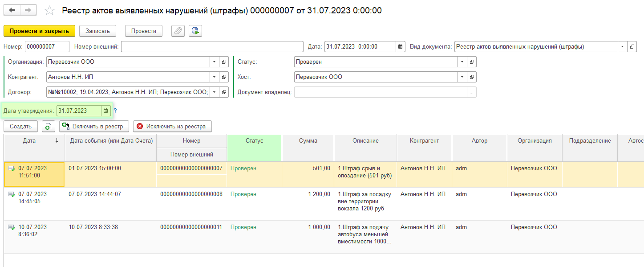Screen dimensions: 644x267
Task: Open attached files via paperclip icon
Action: coord(178,31)
